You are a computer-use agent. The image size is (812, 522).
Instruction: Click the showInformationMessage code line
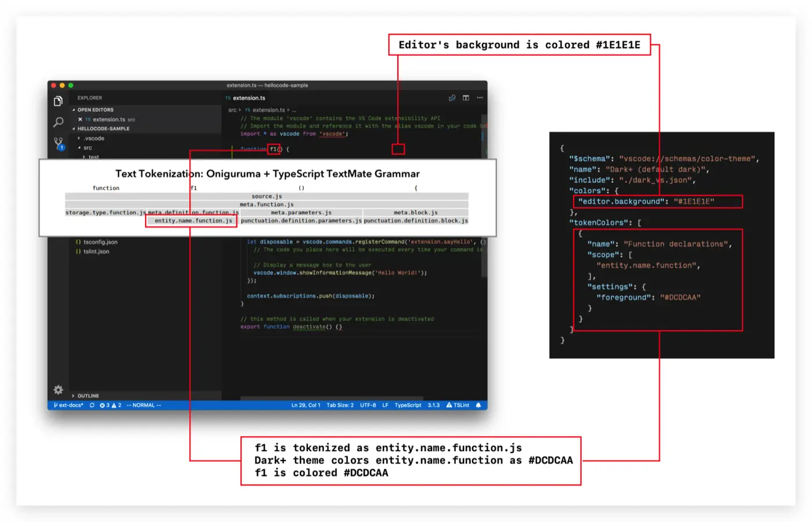pyautogui.click(x=340, y=273)
